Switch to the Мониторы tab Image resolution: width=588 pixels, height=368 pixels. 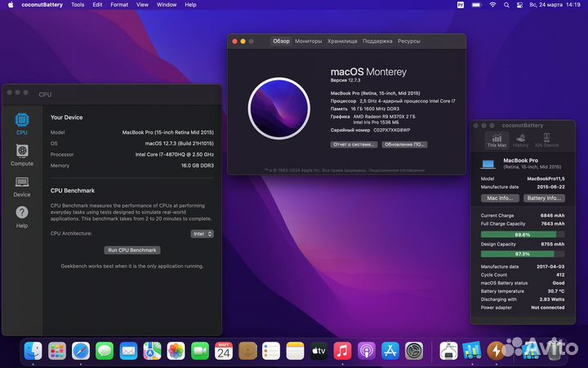(x=308, y=42)
